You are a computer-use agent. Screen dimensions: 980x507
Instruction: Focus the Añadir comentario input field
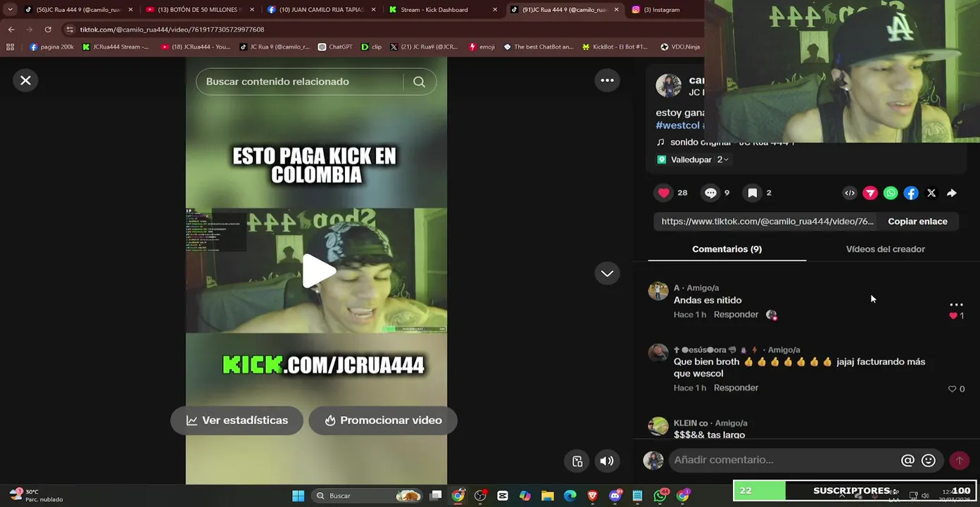pos(783,461)
